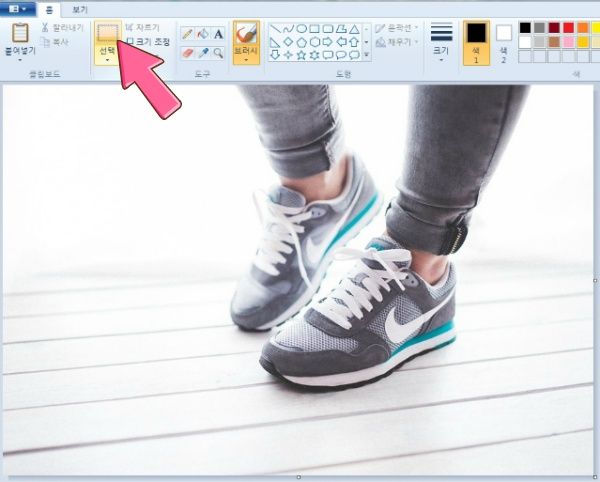
Task: Pick the Five-point star shape
Action: click(x=302, y=55)
